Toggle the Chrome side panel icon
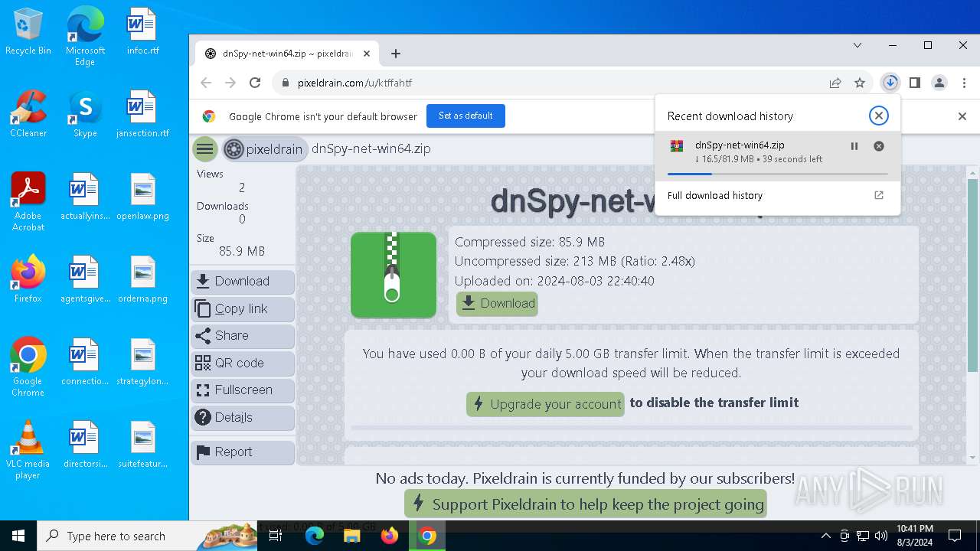The width and height of the screenshot is (980, 551). (x=914, y=83)
